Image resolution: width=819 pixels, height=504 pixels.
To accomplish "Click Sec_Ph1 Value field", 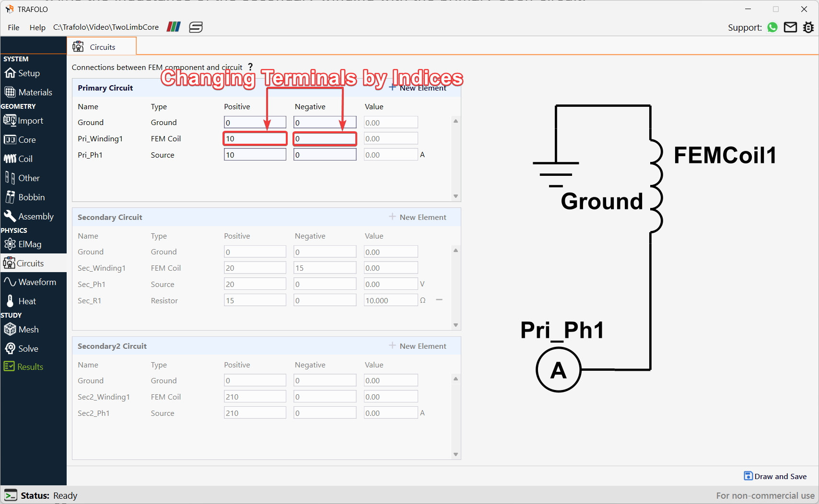I will pyautogui.click(x=391, y=284).
